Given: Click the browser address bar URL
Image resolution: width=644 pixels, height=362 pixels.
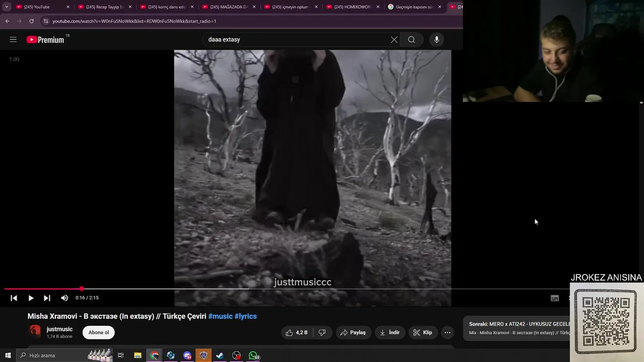Looking at the screenshot, I should (x=134, y=21).
